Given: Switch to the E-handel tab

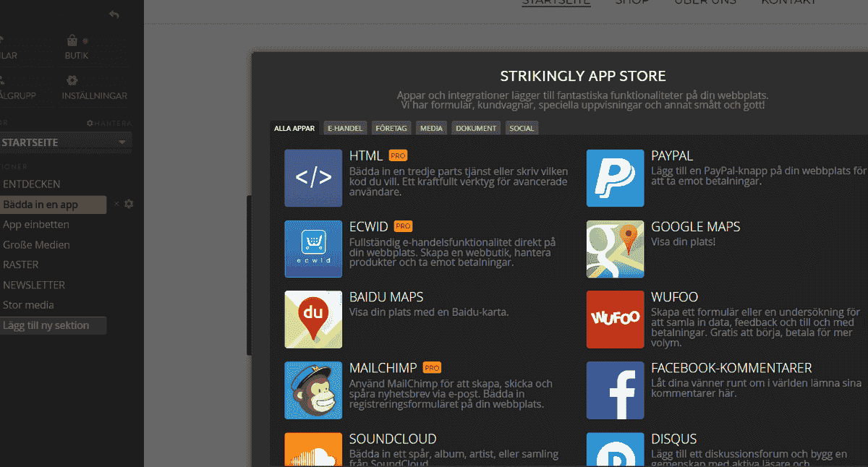Looking at the screenshot, I should coord(345,128).
